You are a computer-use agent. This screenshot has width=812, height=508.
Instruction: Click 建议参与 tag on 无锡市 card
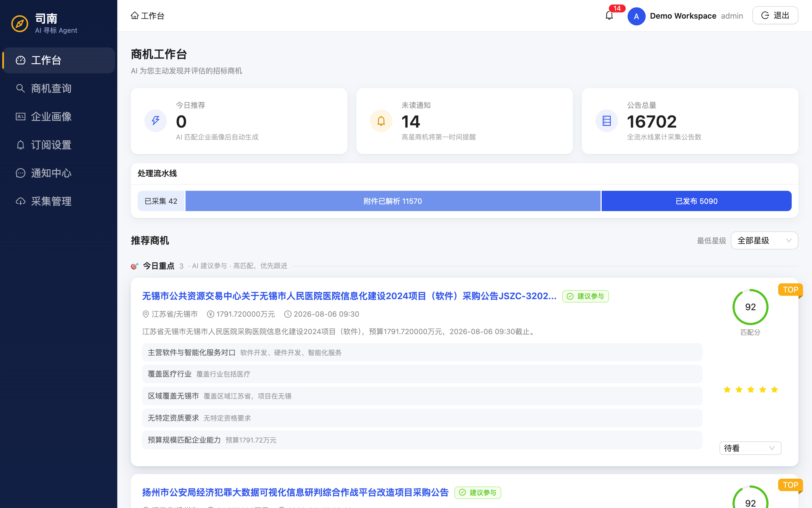(586, 296)
